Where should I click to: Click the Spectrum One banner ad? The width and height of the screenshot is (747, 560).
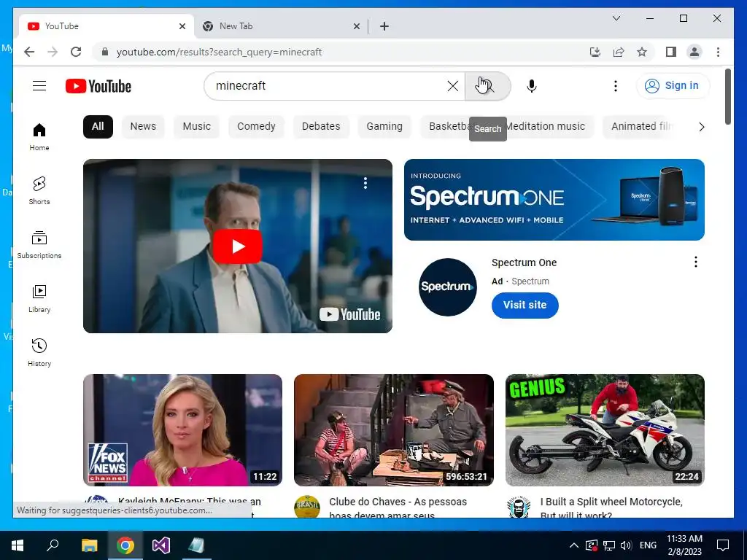[x=554, y=200]
